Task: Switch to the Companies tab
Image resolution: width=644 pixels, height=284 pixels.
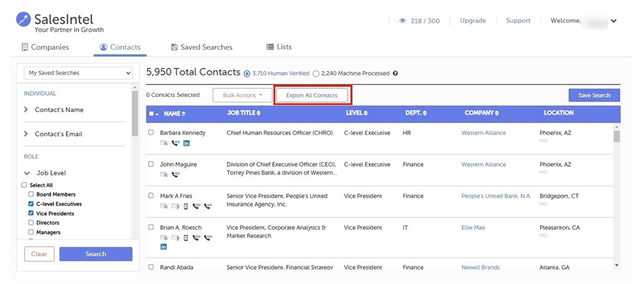Action: (x=45, y=47)
